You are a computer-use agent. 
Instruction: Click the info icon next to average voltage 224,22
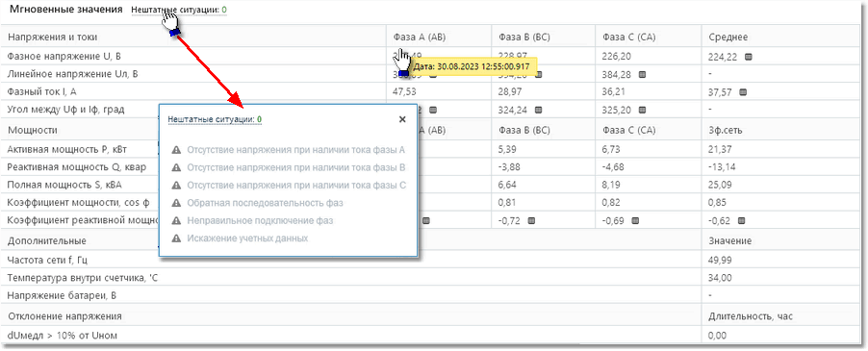[748, 57]
